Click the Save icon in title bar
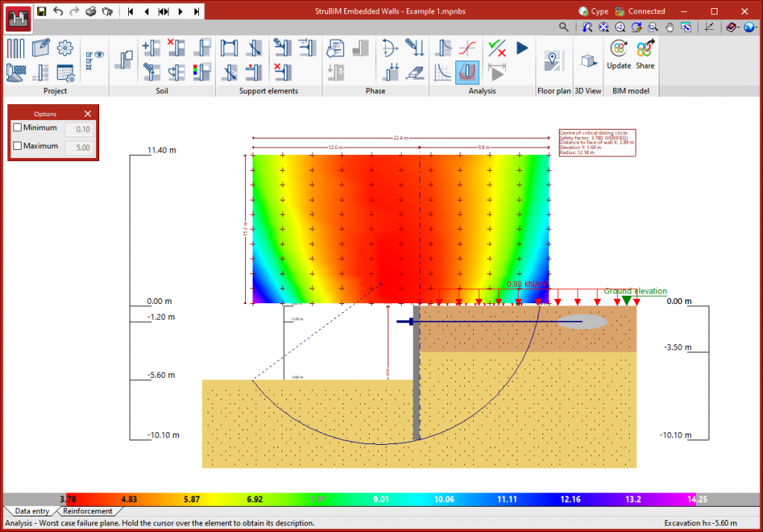 click(42, 11)
